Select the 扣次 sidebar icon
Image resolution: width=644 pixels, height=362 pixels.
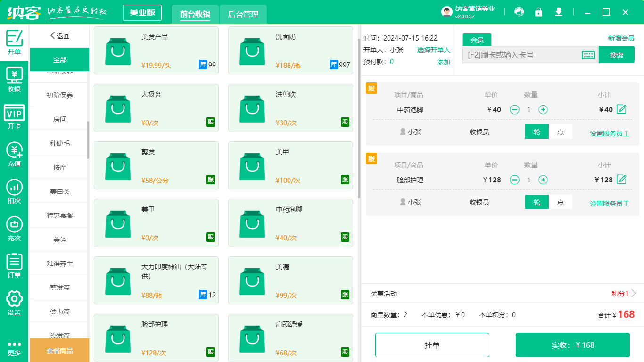pyautogui.click(x=14, y=193)
